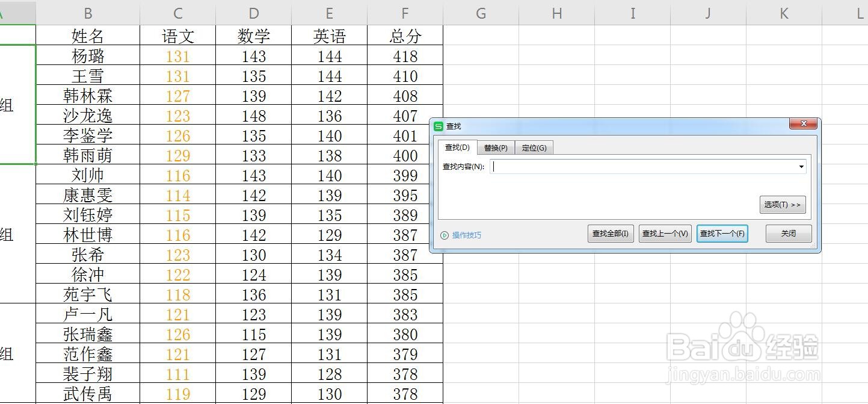Viewport: 868px width, 404px height.
Task: Switch to the 替换(P) replace tab
Action: click(495, 148)
